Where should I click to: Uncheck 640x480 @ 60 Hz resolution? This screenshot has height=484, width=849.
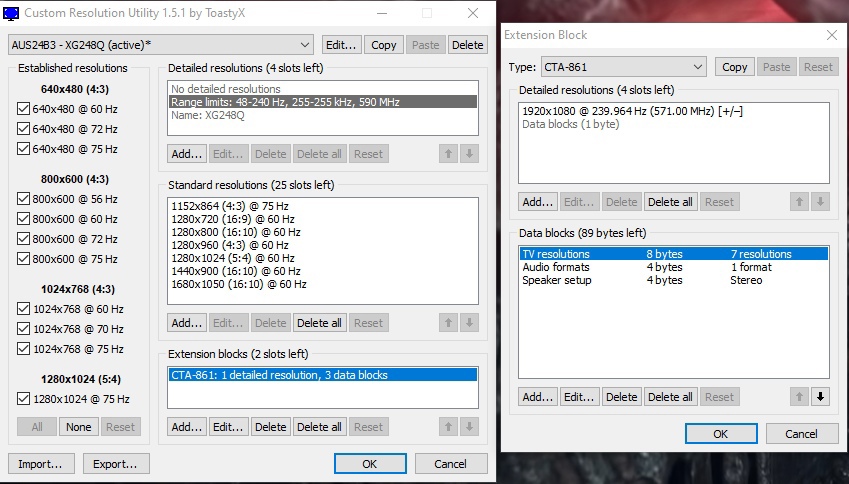[x=24, y=109]
